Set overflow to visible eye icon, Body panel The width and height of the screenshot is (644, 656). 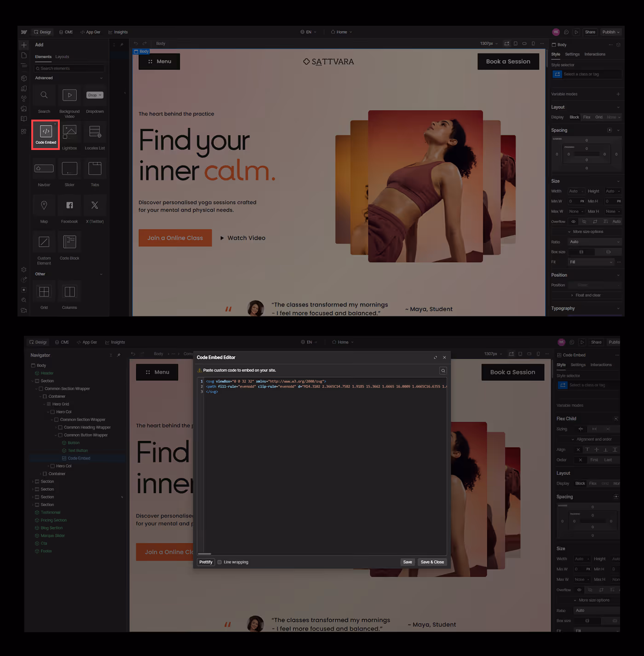point(573,222)
